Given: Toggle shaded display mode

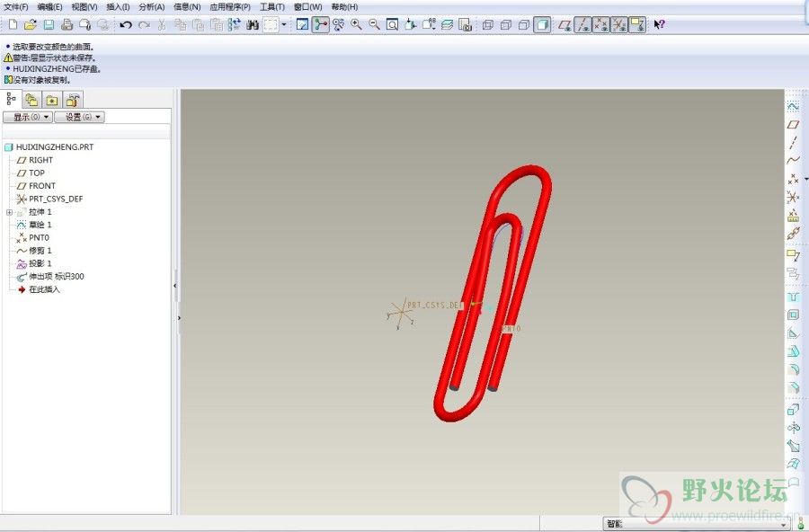Looking at the screenshot, I should [x=542, y=24].
